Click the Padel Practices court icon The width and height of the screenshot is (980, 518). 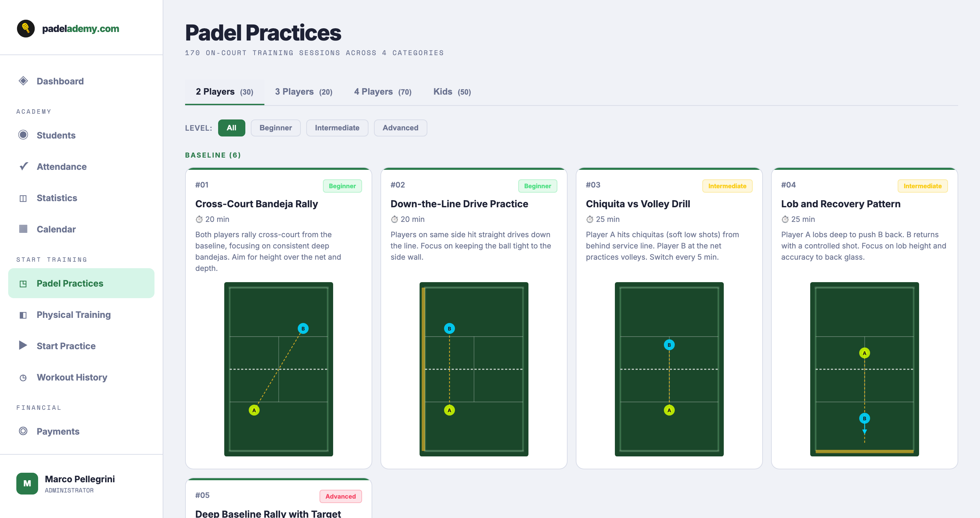[23, 283]
